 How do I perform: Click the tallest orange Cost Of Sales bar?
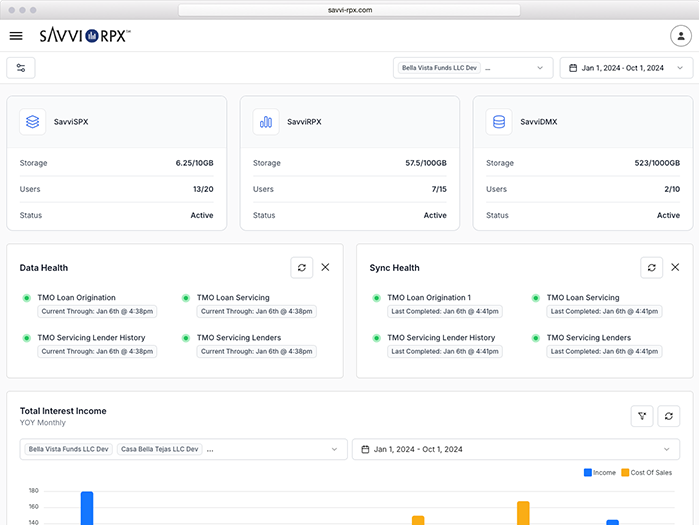click(523, 513)
